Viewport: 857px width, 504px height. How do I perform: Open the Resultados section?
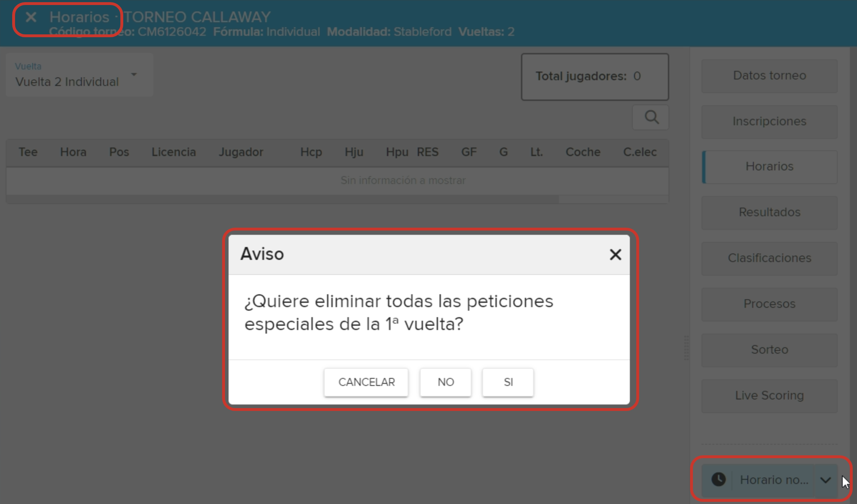(x=769, y=213)
